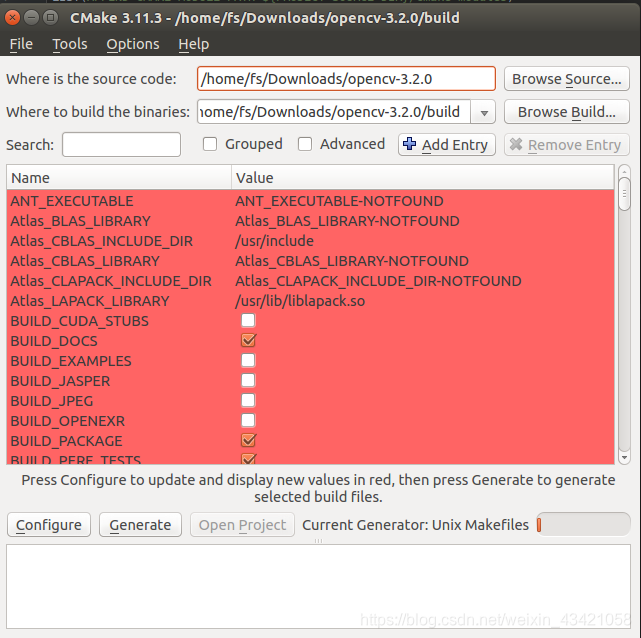
Task: Select the Atlas_BLAS_LIBRARY entry
Action: pyautogui.click(x=81, y=221)
